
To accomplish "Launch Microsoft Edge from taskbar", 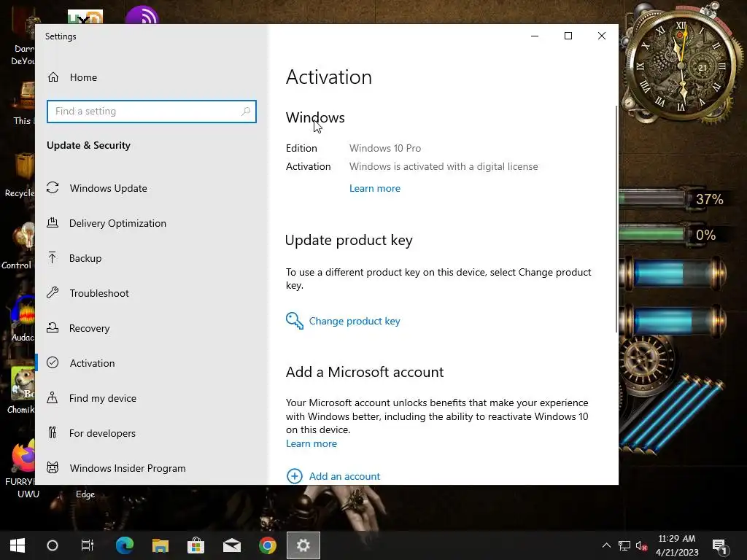I will (x=124, y=545).
